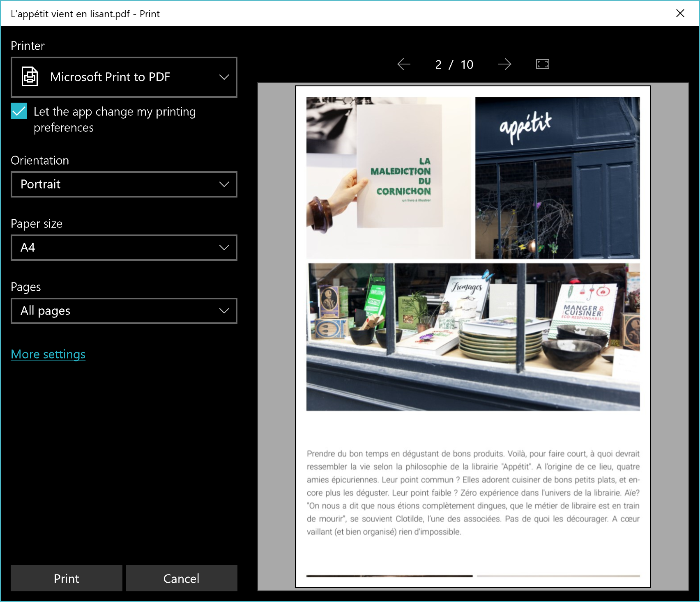
Task: Open the Orientation dropdown set to Portrait
Action: tap(124, 184)
